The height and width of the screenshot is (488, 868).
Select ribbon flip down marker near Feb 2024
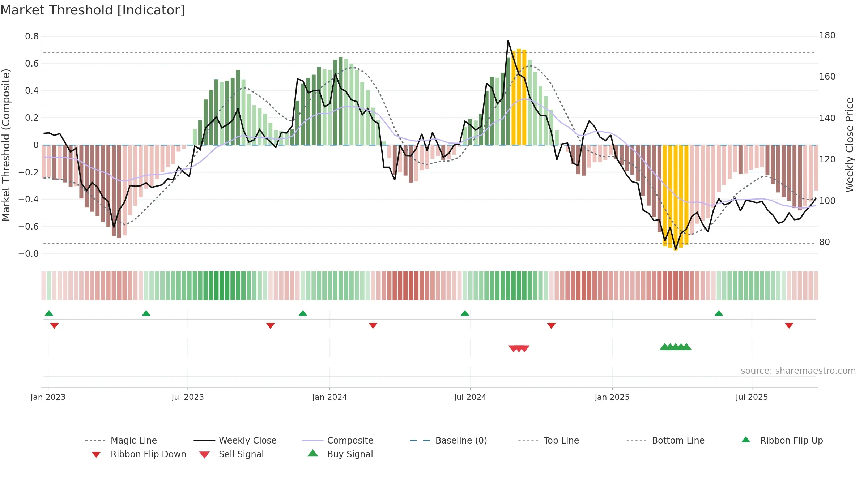(x=373, y=326)
